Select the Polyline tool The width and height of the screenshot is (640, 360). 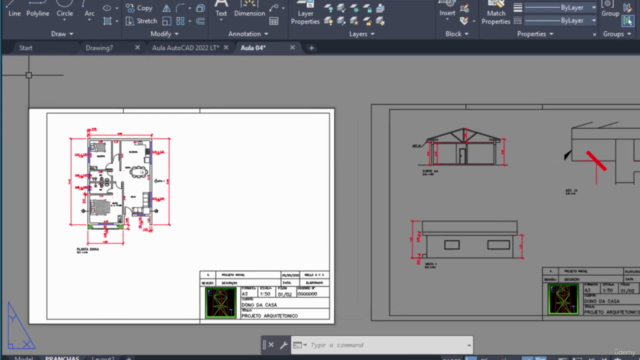[38, 9]
